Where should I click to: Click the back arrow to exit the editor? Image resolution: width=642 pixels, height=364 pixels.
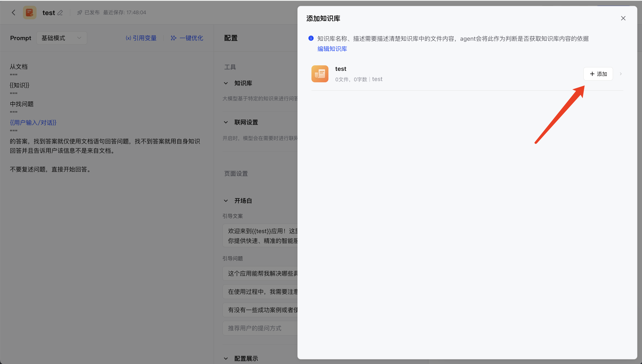[x=13, y=12]
